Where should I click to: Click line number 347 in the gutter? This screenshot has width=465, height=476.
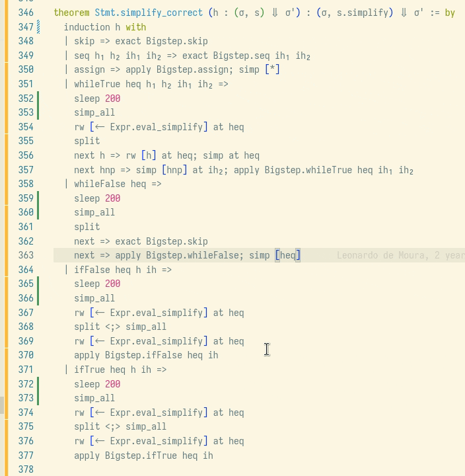coord(26,27)
